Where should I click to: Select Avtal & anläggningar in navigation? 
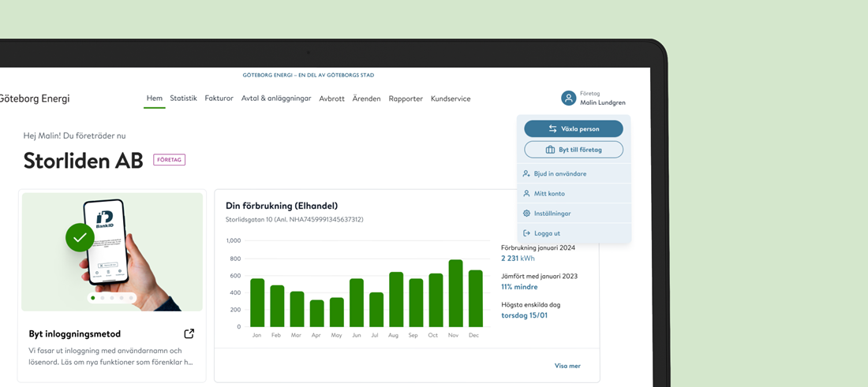point(276,99)
